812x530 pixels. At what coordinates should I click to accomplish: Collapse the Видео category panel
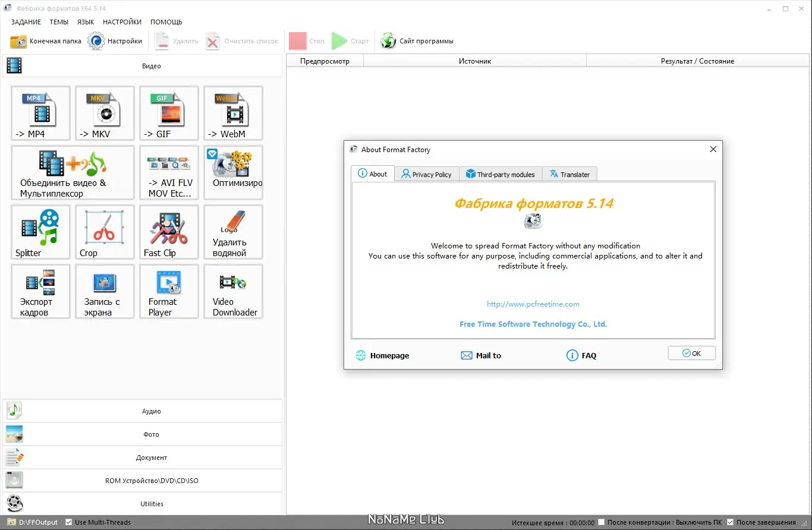tap(142, 66)
